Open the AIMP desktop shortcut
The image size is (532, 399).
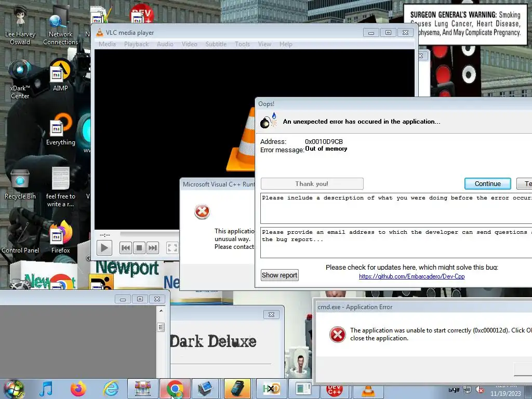(x=60, y=76)
